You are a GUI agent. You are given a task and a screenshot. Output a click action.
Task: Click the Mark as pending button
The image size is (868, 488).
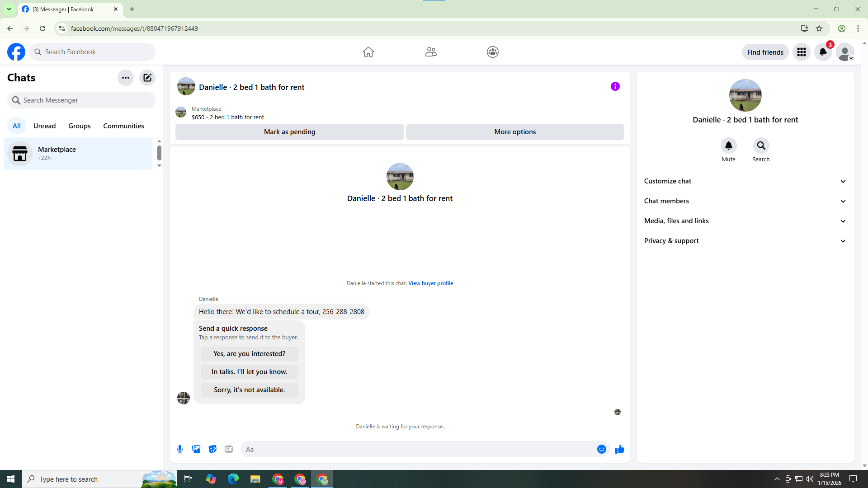coord(289,132)
